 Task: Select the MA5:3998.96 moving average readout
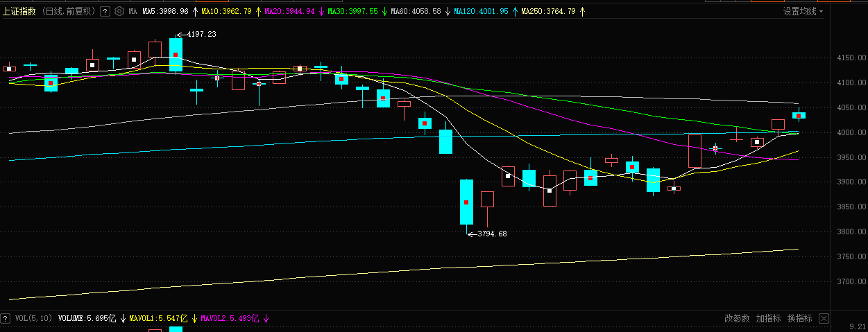(165, 11)
